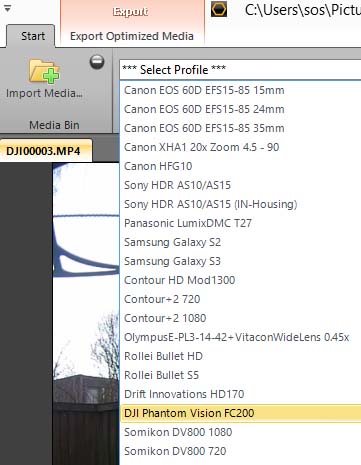Click the Select Profile combo box
Screen dimensions: 361x465
(x=240, y=70)
